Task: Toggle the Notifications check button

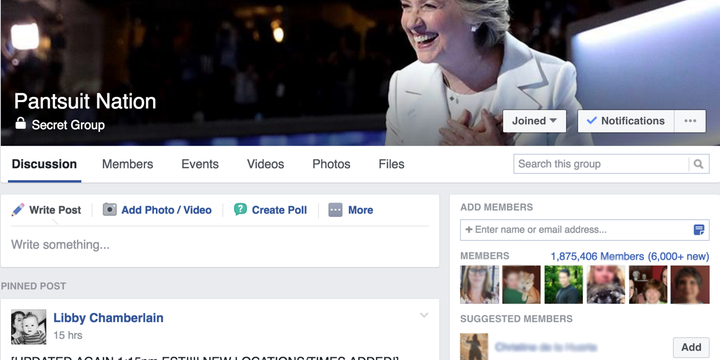Action: coord(626,121)
